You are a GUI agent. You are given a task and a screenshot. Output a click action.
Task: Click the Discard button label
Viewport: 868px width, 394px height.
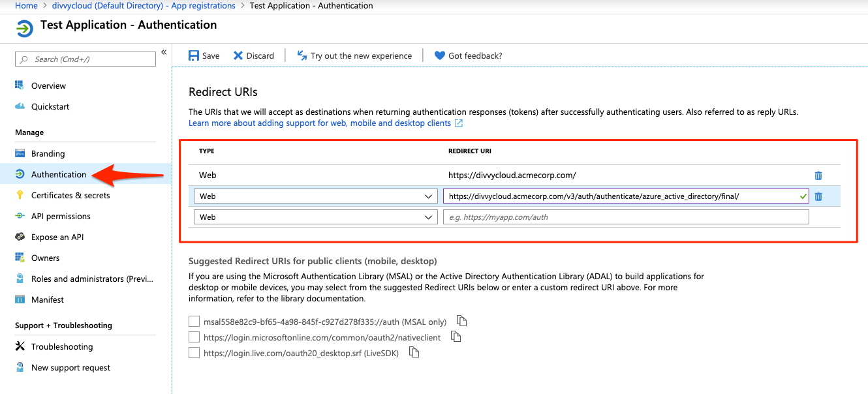pos(260,55)
